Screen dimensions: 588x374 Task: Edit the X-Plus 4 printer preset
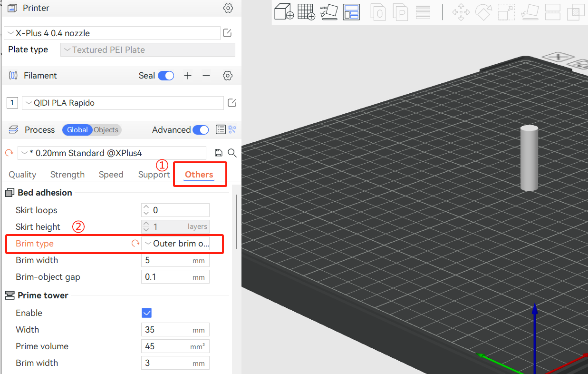[227, 33]
